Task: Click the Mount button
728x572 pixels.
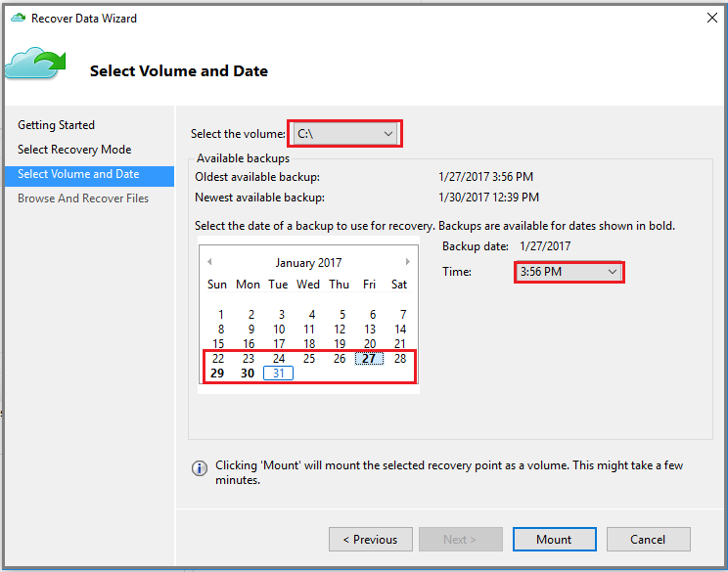Action: [x=555, y=539]
